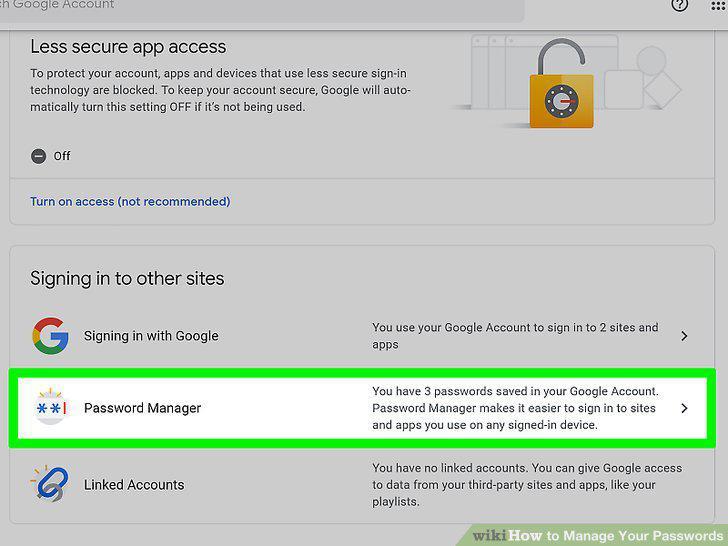Click the Password Manager asterisks icon

(x=51, y=407)
